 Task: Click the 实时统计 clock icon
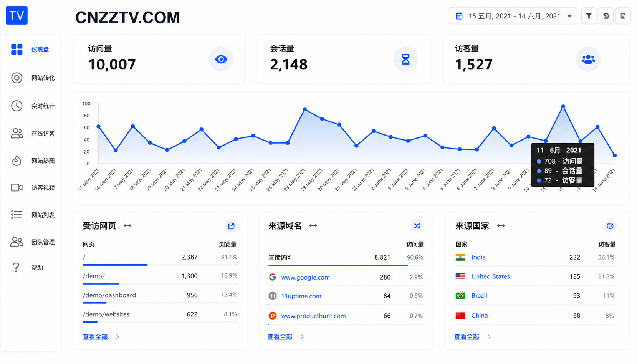(x=17, y=106)
